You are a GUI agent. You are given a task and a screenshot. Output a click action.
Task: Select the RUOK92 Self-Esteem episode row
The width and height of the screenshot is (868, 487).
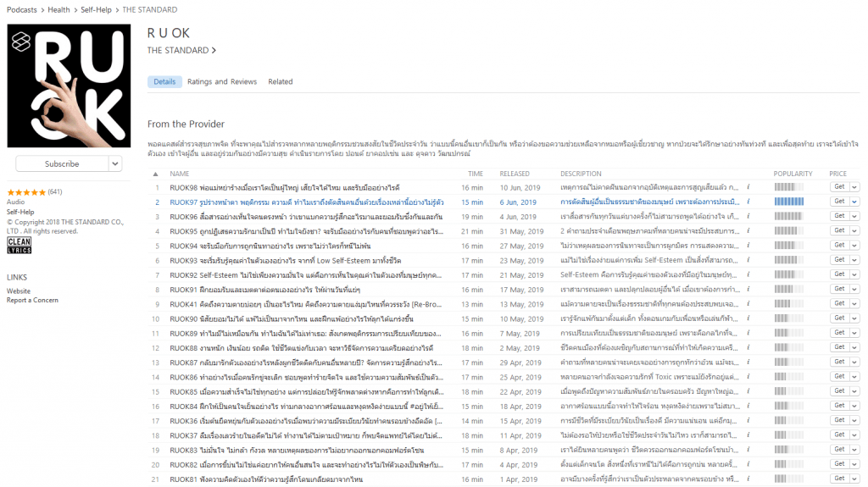504,274
